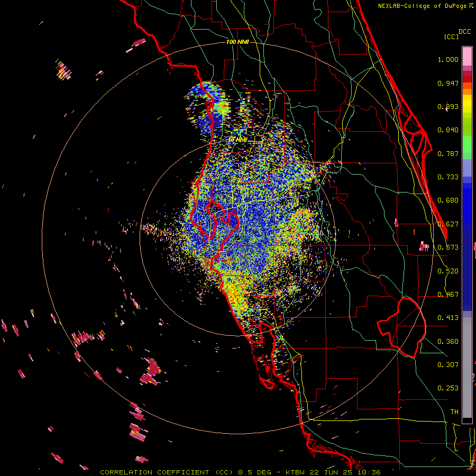Select the 0.627 scale value
The width and height of the screenshot is (476, 476).
point(448,224)
